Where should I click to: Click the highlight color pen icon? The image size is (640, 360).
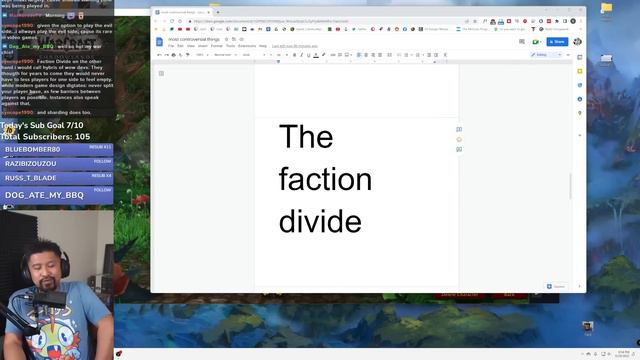pyautogui.click(x=323, y=55)
